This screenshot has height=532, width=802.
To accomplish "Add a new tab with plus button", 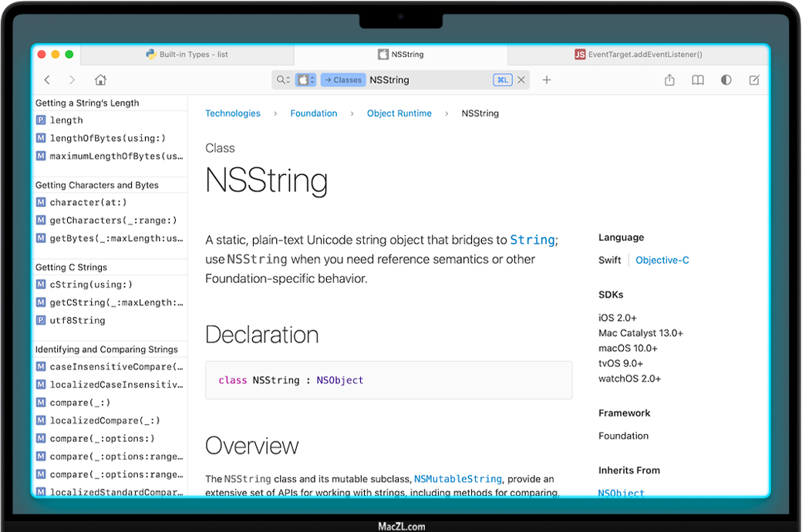I will point(547,80).
